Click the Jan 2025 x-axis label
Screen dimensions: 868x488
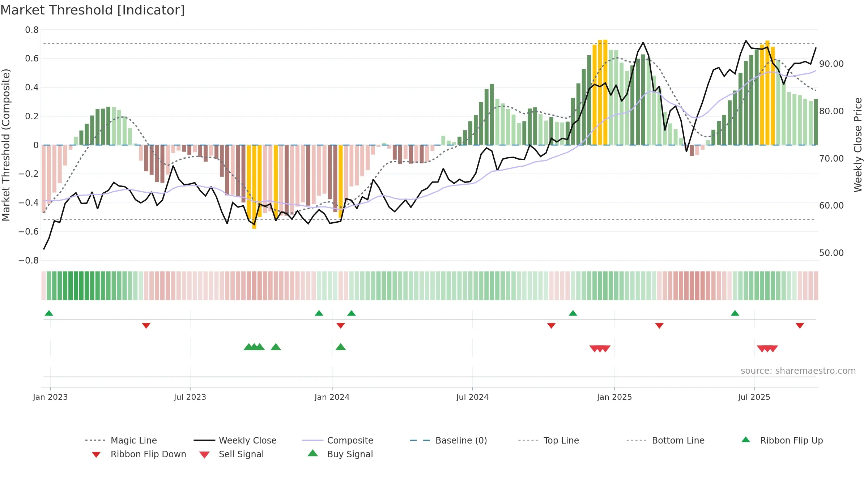[614, 397]
